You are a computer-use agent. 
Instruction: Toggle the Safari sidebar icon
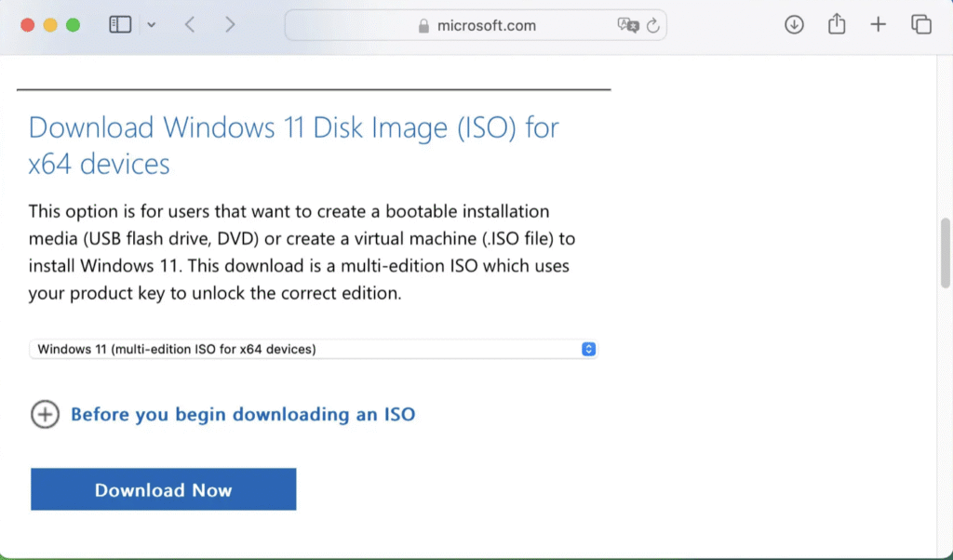[120, 25]
